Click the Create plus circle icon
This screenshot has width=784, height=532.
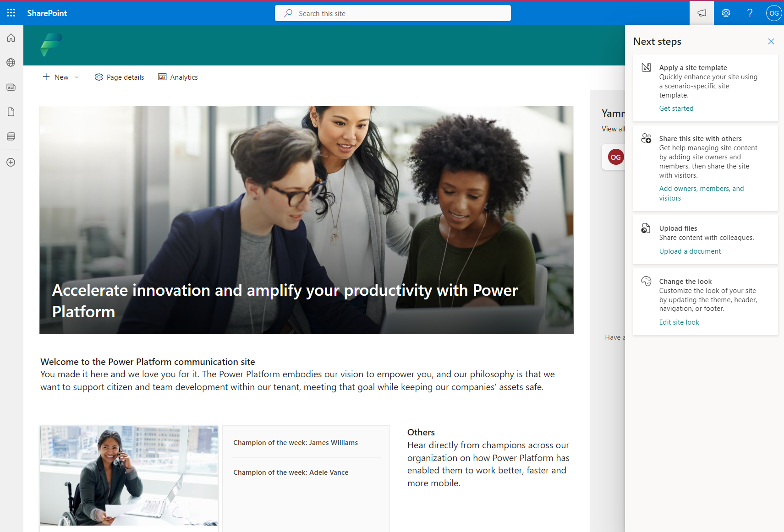[11, 163]
